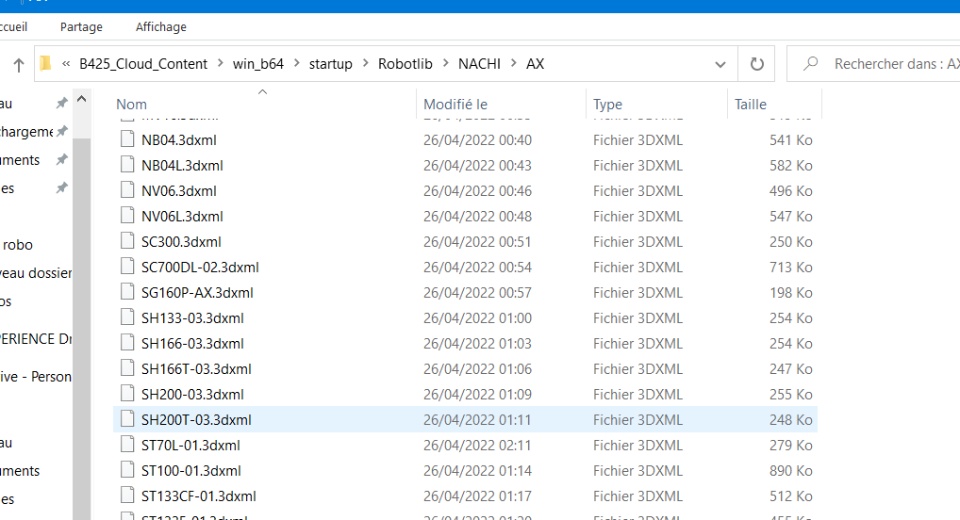Open the address bar history dropdown
The height and width of the screenshot is (520, 960).
point(721,64)
